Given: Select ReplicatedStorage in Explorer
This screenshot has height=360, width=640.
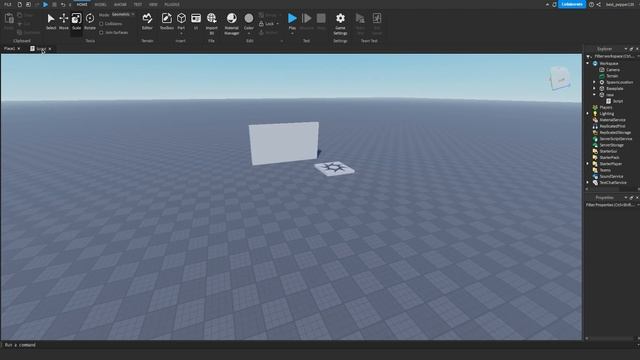Looking at the screenshot, I should [x=615, y=133].
